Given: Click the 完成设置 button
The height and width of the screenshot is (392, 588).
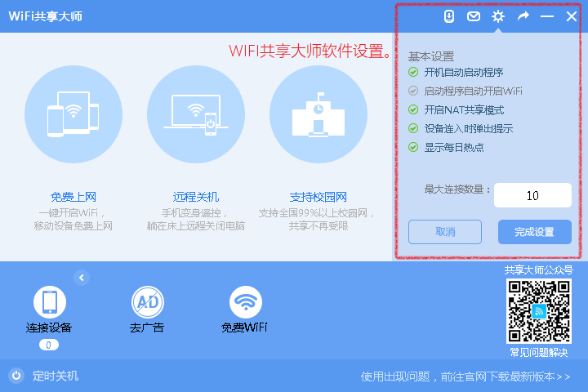Looking at the screenshot, I should pos(534,232).
